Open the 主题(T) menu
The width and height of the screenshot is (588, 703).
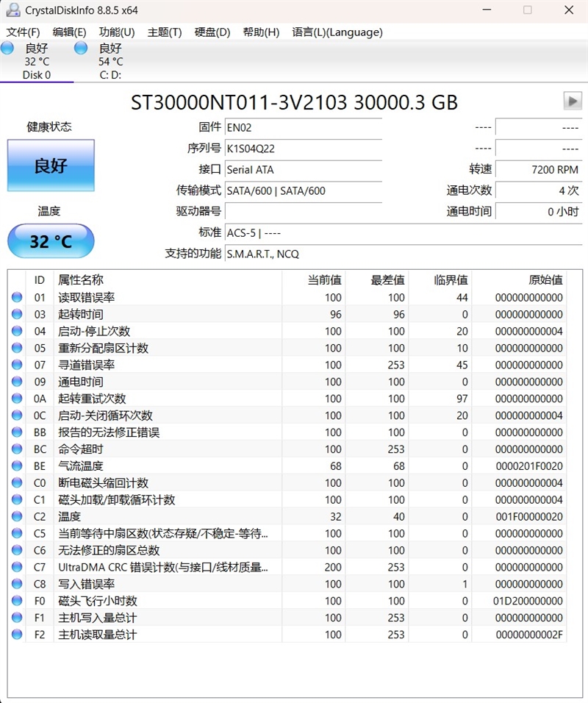(x=165, y=32)
